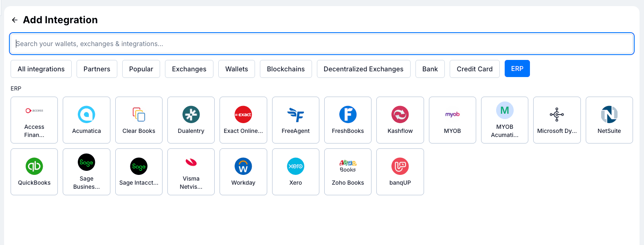Click the Zoho Books label text

click(x=348, y=183)
